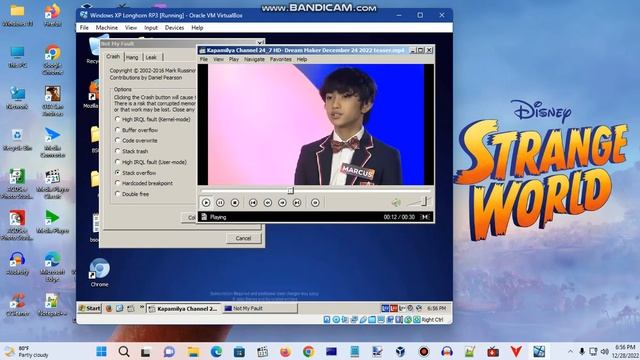Skip to the next track in the player

pos(297,202)
